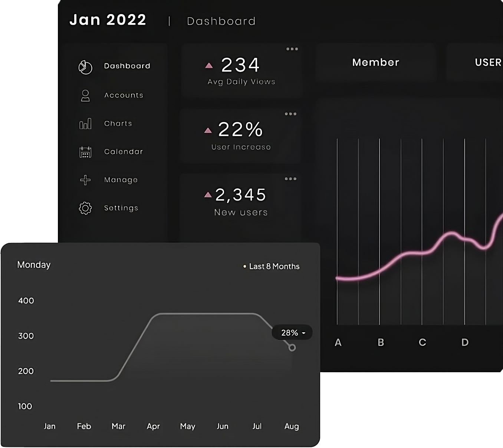This screenshot has height=448, width=503.
Task: Click the Calendar icon in sidebar
Action: click(85, 152)
